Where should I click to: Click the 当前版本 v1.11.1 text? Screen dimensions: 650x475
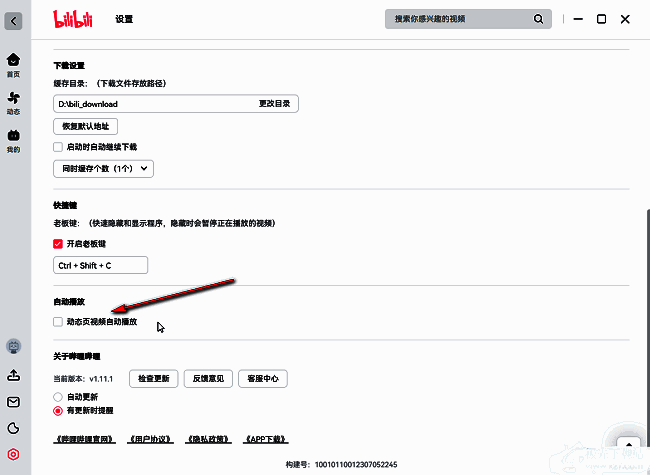(x=83, y=379)
